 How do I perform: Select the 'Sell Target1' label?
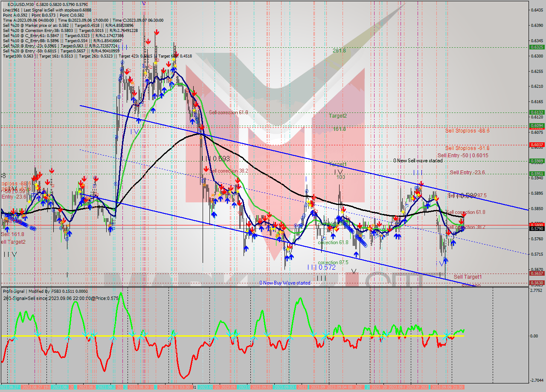(x=468, y=277)
